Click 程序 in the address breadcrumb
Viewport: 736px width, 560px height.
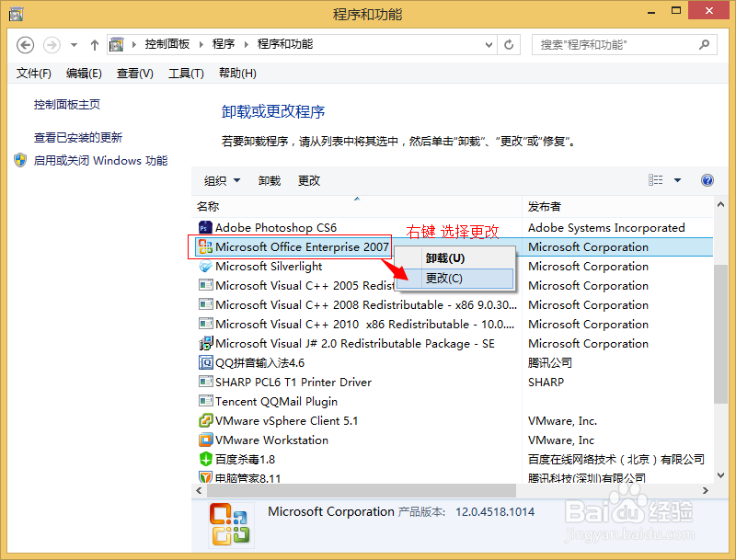pyautogui.click(x=224, y=44)
